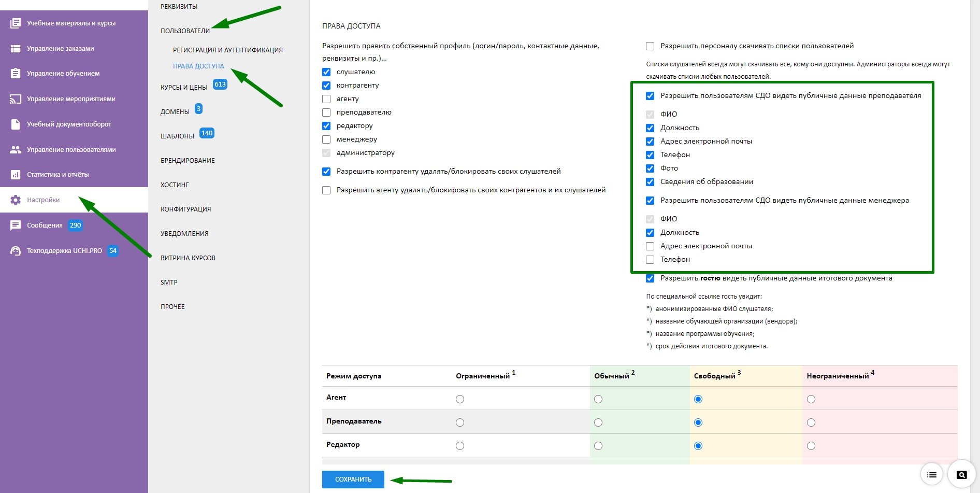Uncheck profile editing for контрагенту
Viewport: 980px width, 493px height.
(x=326, y=86)
